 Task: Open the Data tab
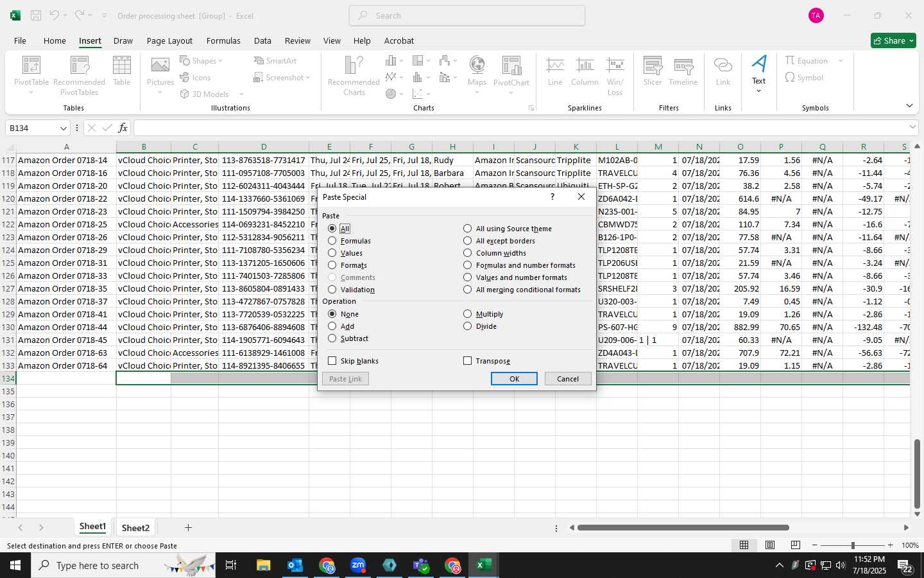click(x=262, y=40)
